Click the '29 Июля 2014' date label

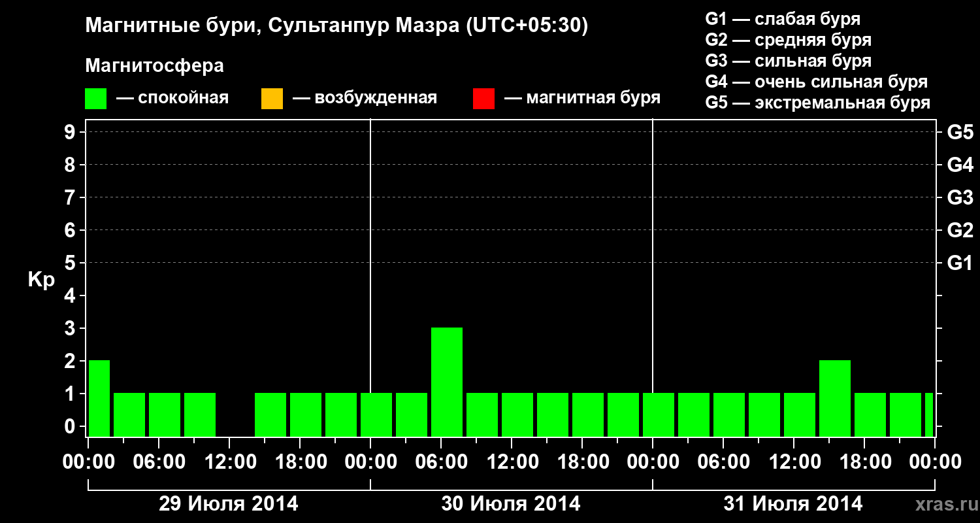(x=229, y=504)
